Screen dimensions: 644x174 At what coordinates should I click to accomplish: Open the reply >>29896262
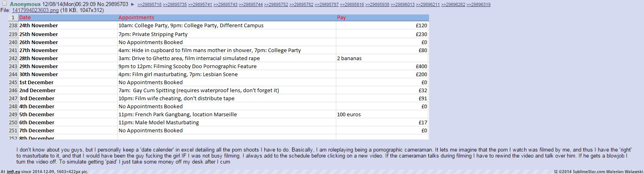pos(453,5)
